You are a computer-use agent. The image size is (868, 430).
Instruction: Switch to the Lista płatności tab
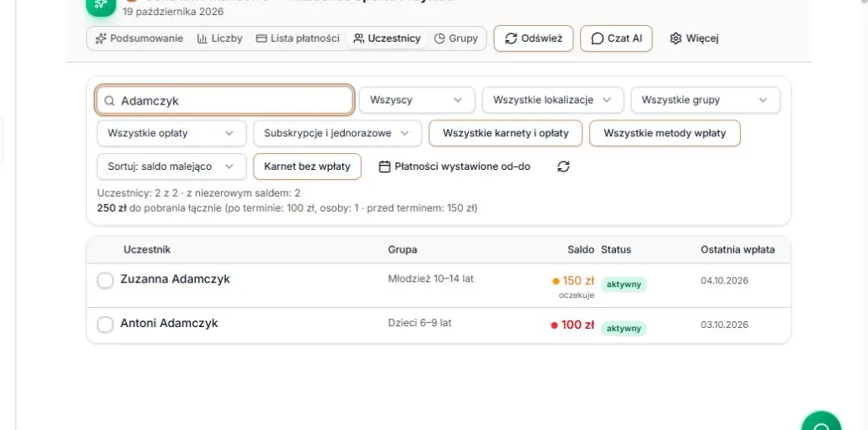tap(298, 38)
